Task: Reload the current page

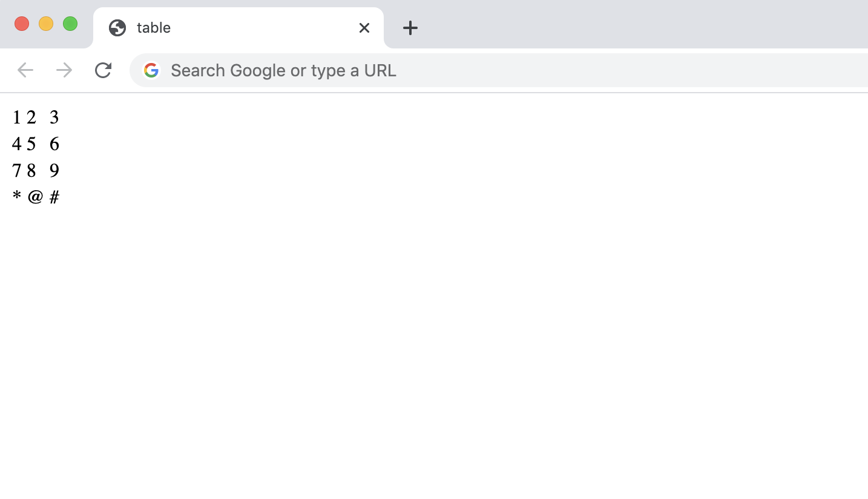Action: click(103, 70)
